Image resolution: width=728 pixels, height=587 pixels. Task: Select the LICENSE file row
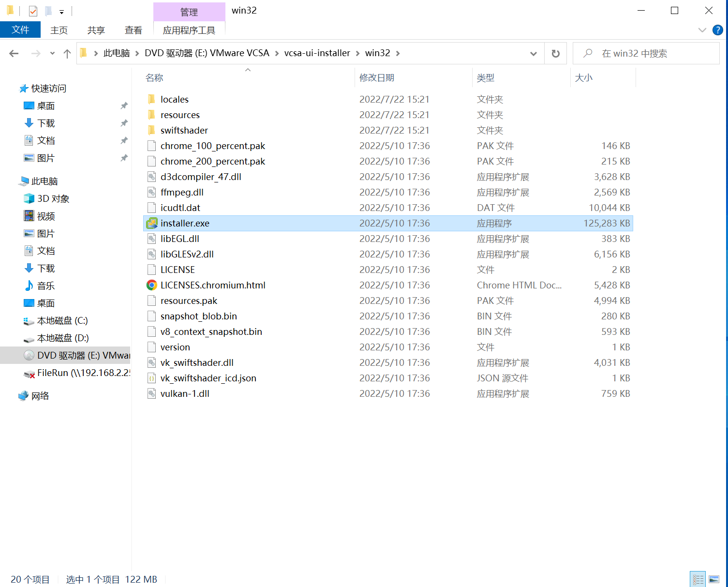388,270
